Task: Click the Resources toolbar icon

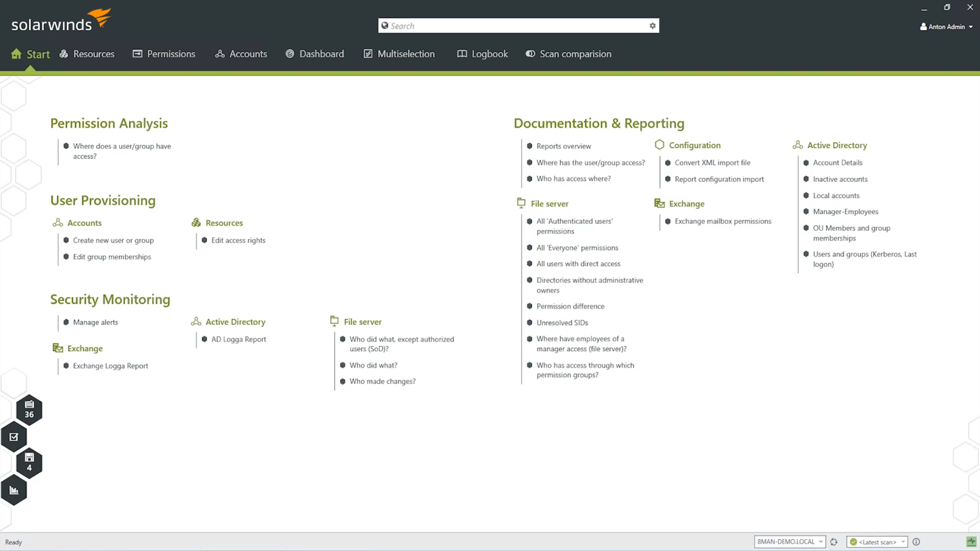Action: pyautogui.click(x=64, y=54)
